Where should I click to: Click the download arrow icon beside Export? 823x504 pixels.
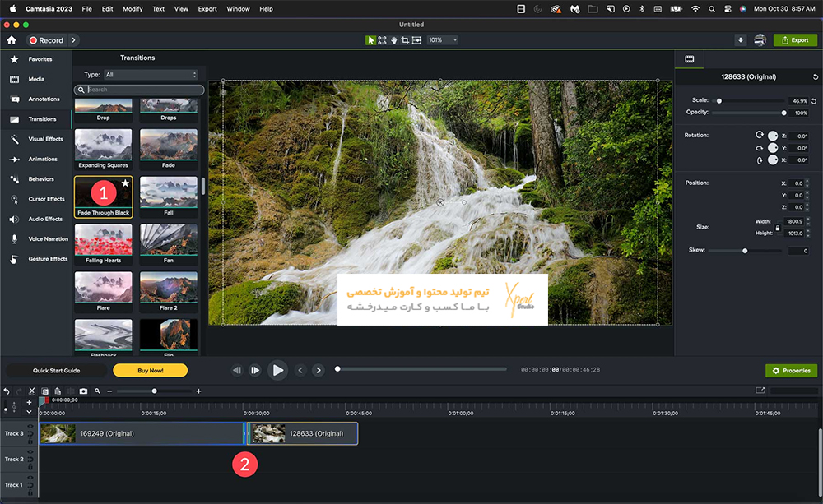pos(741,40)
